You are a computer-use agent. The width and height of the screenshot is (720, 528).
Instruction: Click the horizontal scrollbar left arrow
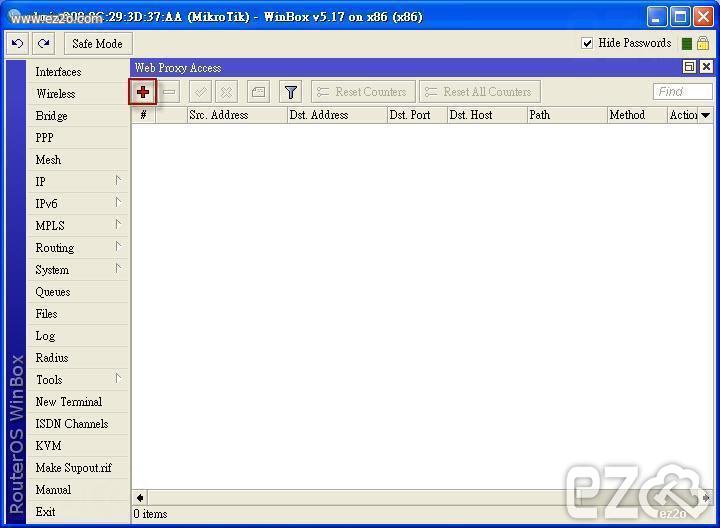[140, 498]
